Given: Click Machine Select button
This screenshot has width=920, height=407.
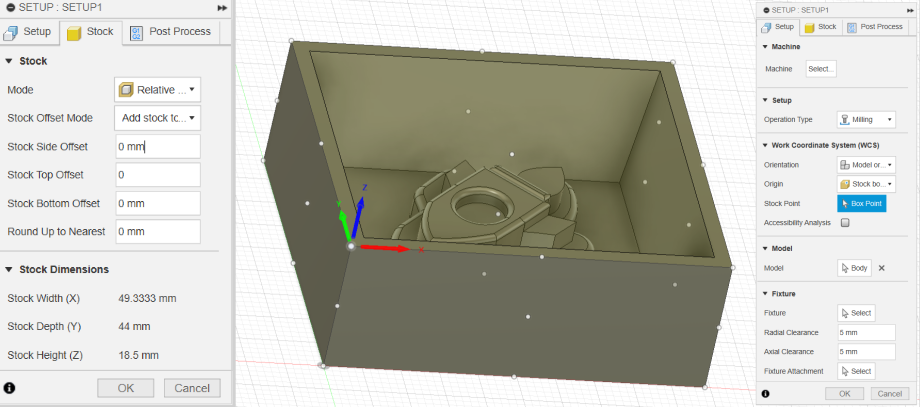Looking at the screenshot, I should click(x=821, y=69).
